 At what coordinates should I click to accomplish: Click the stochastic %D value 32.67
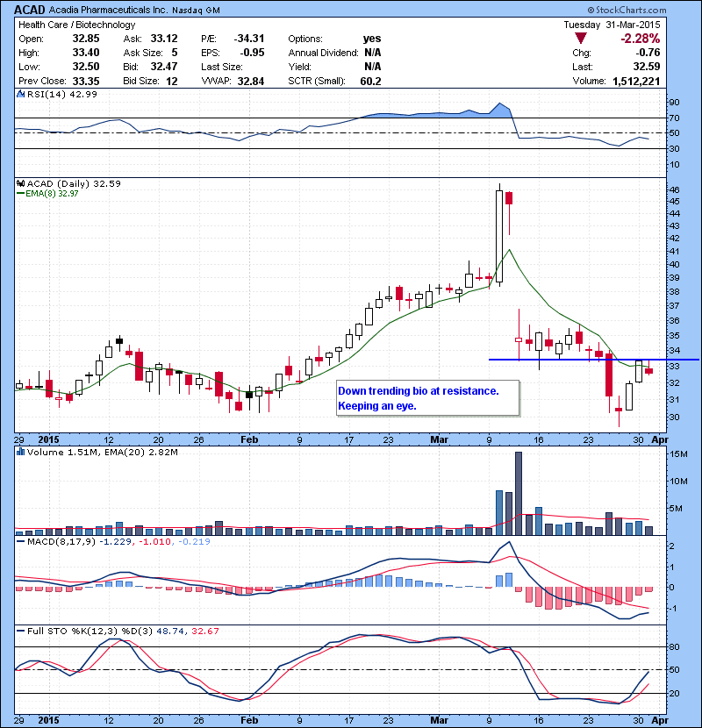[204, 631]
